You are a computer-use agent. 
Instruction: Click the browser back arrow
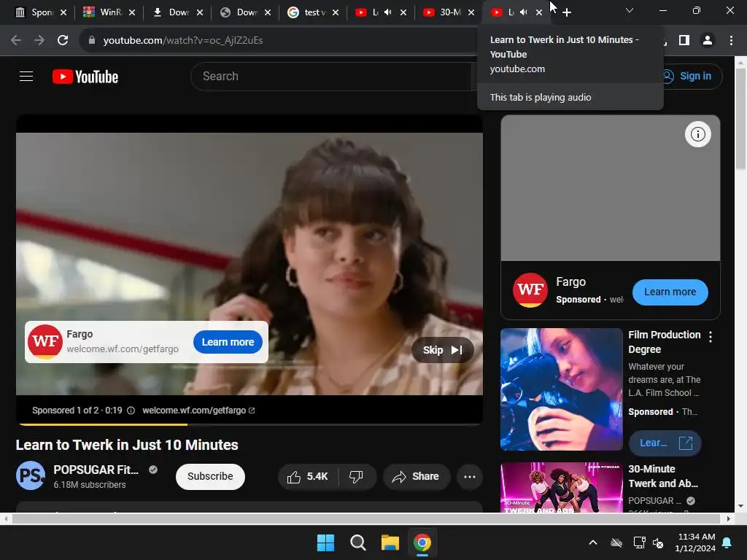click(x=16, y=40)
